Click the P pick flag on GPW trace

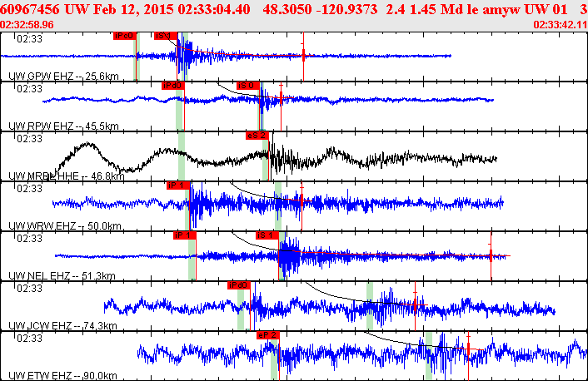[124, 36]
